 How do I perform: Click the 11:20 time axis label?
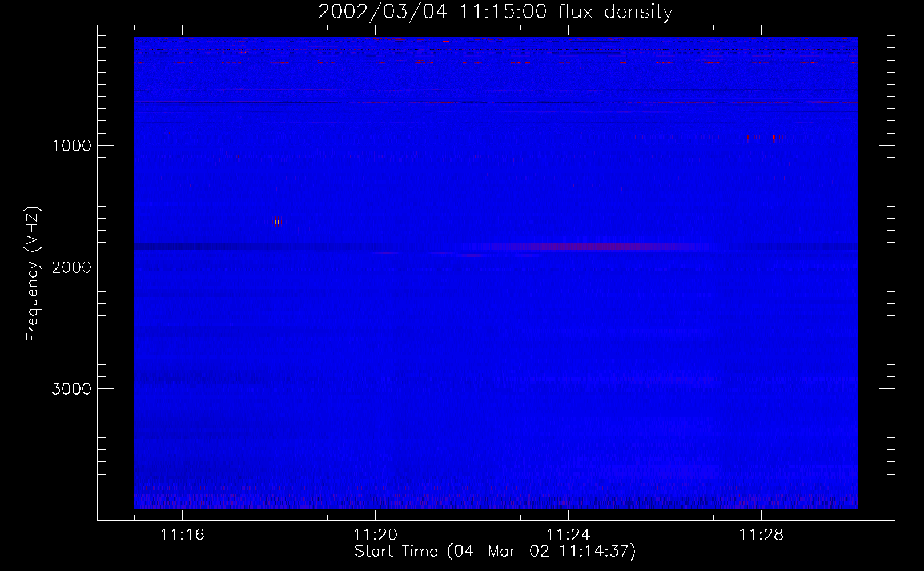click(375, 535)
